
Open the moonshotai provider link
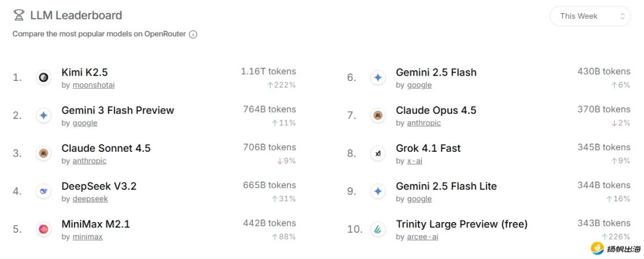pyautogui.click(x=94, y=85)
